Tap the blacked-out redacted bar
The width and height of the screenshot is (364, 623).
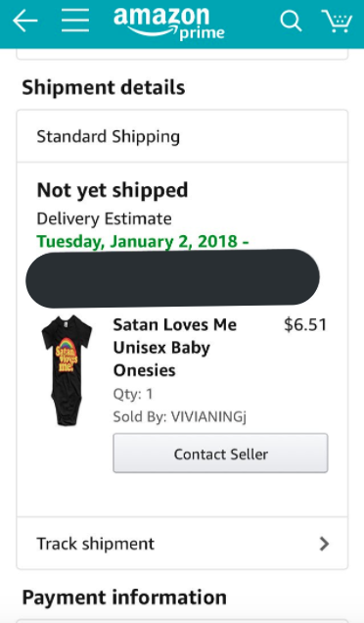(x=172, y=278)
